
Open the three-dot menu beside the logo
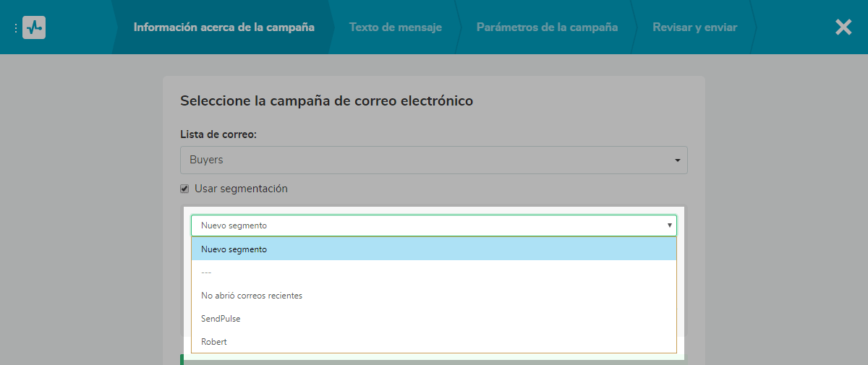[x=15, y=27]
